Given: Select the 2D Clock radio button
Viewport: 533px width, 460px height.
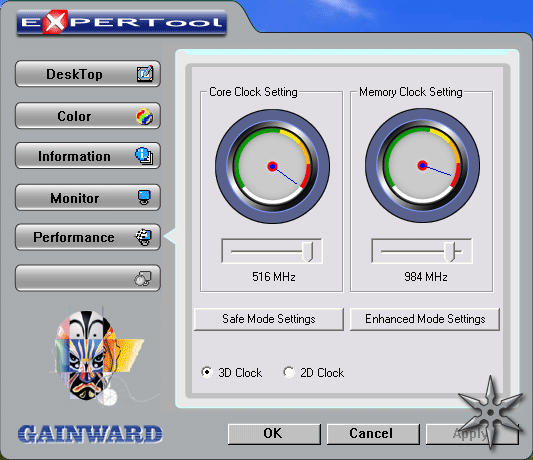Looking at the screenshot, I should coord(289,372).
